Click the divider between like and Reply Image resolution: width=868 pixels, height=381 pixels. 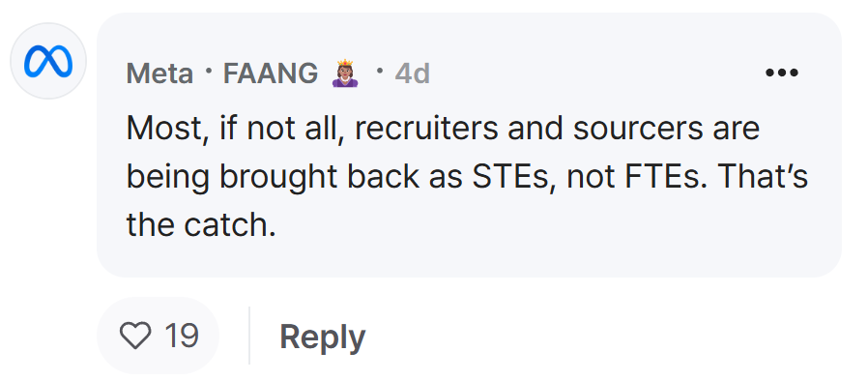(249, 336)
